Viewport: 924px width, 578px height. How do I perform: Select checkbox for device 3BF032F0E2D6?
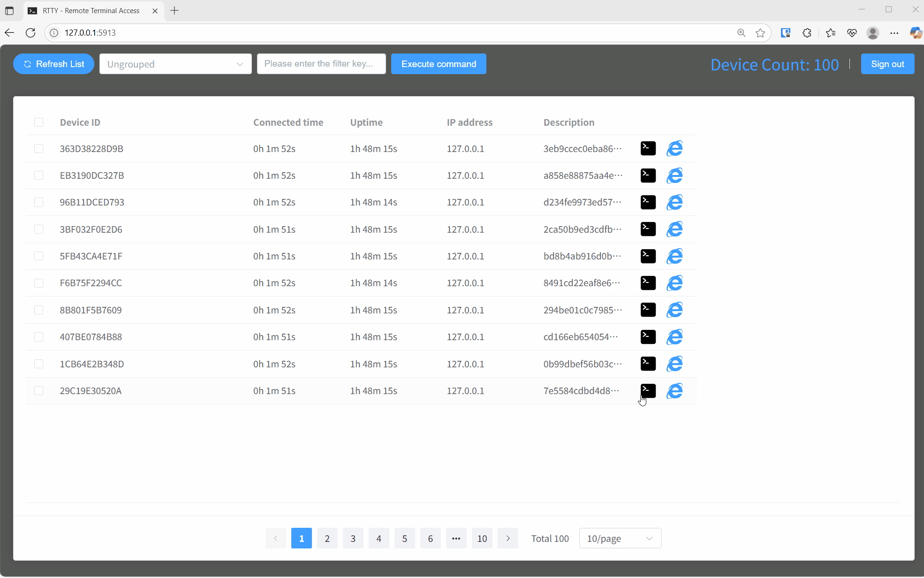coord(39,229)
